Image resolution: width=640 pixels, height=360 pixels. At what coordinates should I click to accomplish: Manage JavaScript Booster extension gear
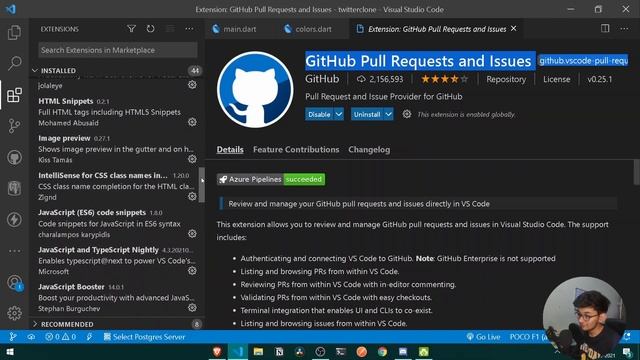click(192, 308)
